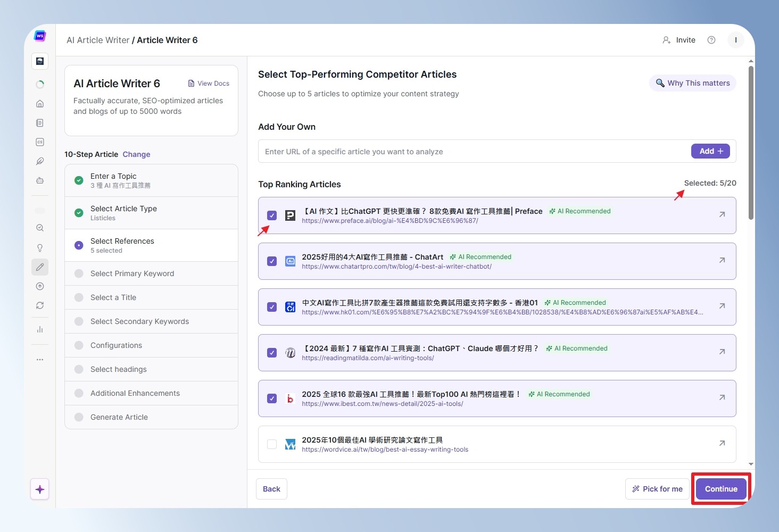Screen dimensions: 779x532
Task: Click Pick for me button
Action: click(x=657, y=489)
